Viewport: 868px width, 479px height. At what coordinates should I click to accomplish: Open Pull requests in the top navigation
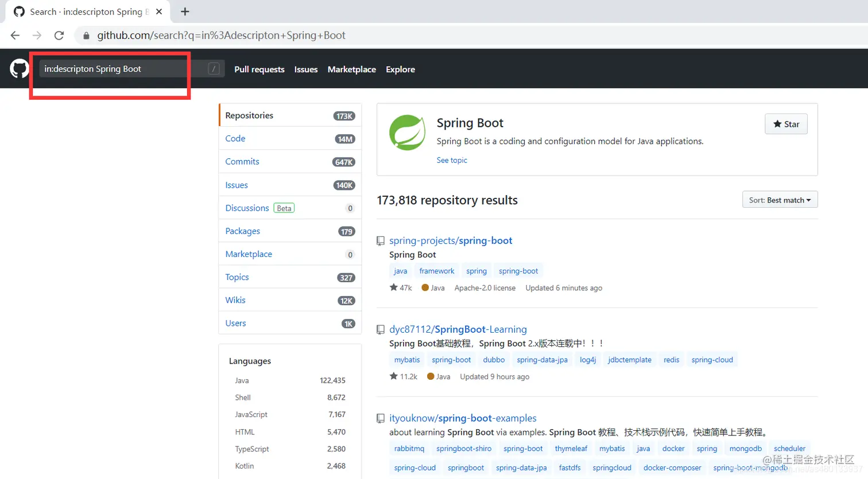pyautogui.click(x=259, y=69)
